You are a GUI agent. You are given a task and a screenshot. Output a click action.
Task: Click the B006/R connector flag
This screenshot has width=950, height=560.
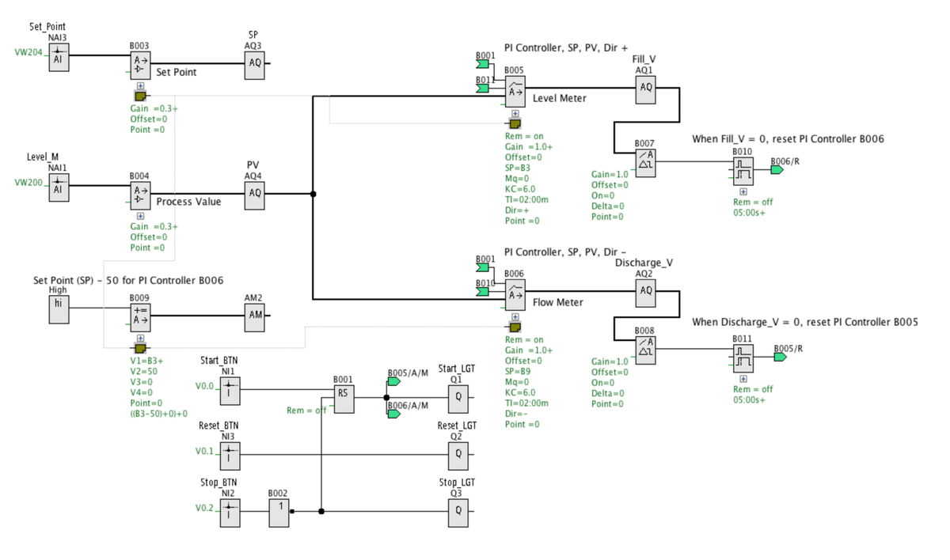[x=777, y=170]
